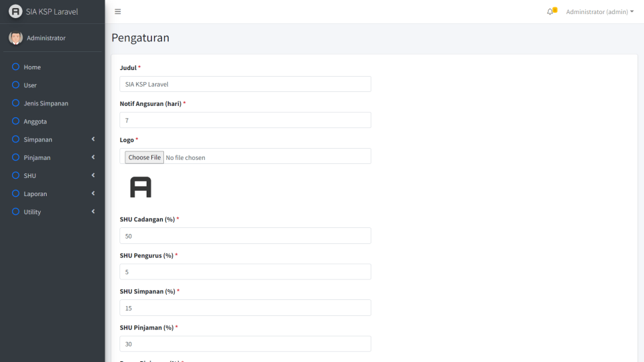Click the current logo preview image
The image size is (644, 362).
pos(141,187)
